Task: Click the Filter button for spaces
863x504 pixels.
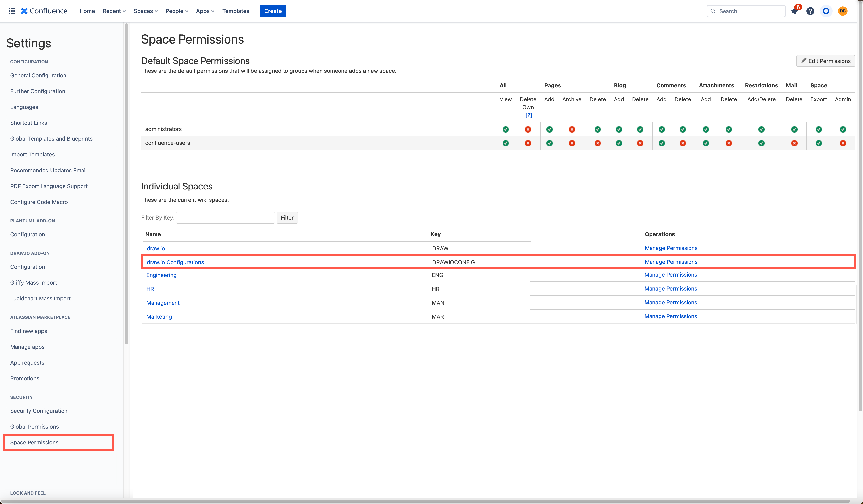Action: pyautogui.click(x=287, y=217)
